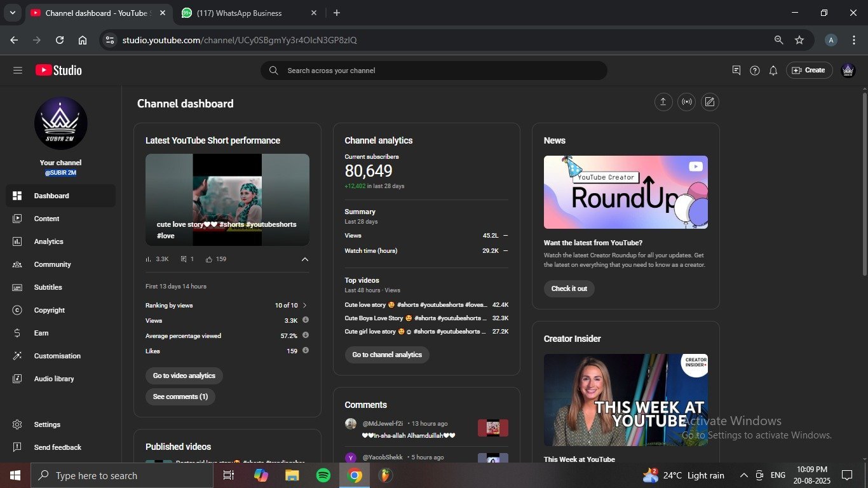The height and width of the screenshot is (488, 868).
Task: Click the YouTube Studio logo
Action: [x=58, y=71]
